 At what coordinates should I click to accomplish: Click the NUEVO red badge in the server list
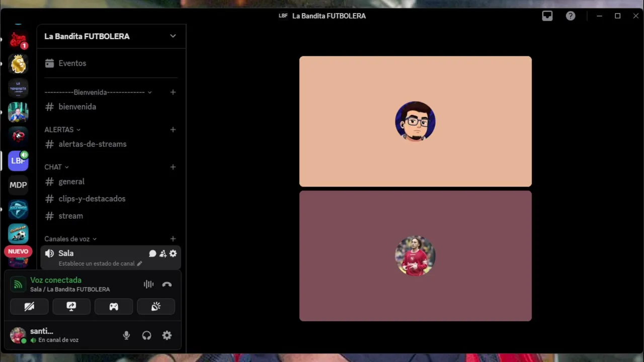point(18,251)
